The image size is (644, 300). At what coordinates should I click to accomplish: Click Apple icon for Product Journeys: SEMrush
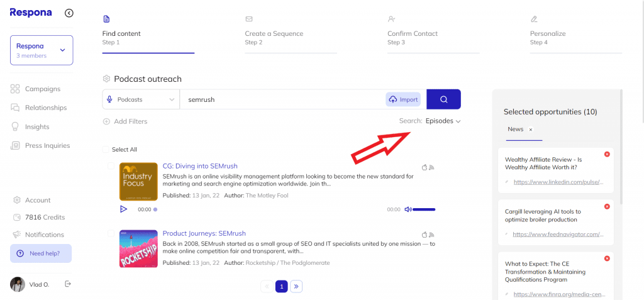[x=425, y=235]
